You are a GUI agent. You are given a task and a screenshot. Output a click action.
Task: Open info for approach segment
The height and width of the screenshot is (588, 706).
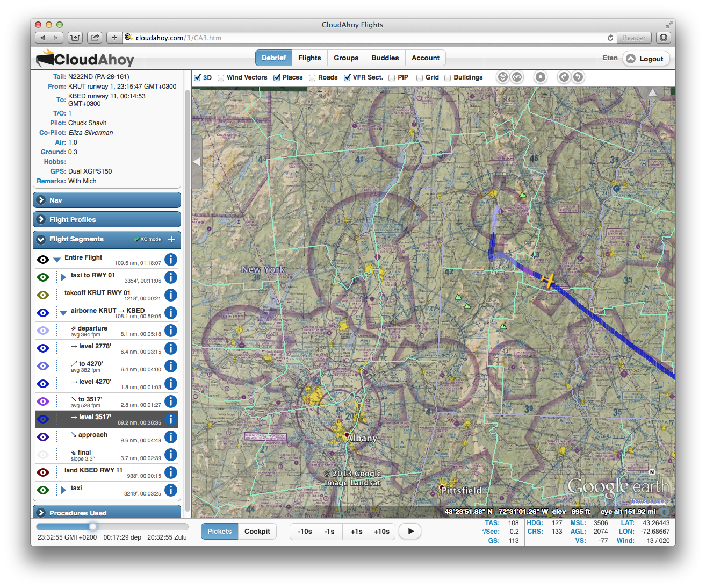(x=171, y=437)
